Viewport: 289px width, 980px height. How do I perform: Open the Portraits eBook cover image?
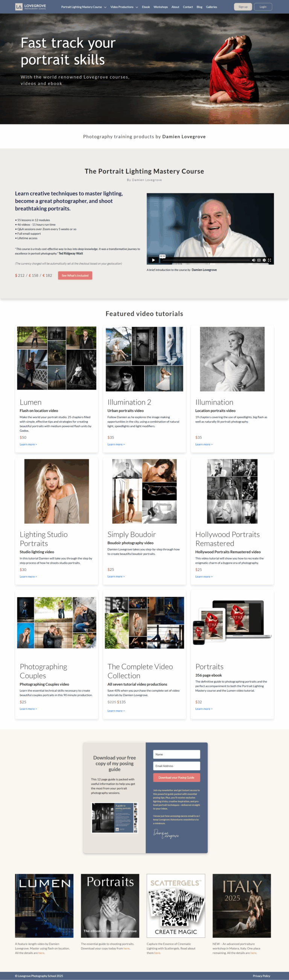pos(110,906)
